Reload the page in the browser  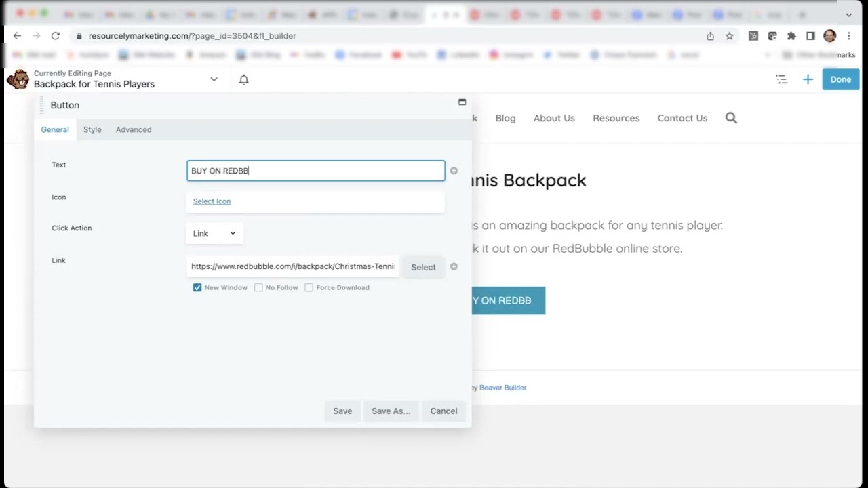pyautogui.click(x=56, y=36)
